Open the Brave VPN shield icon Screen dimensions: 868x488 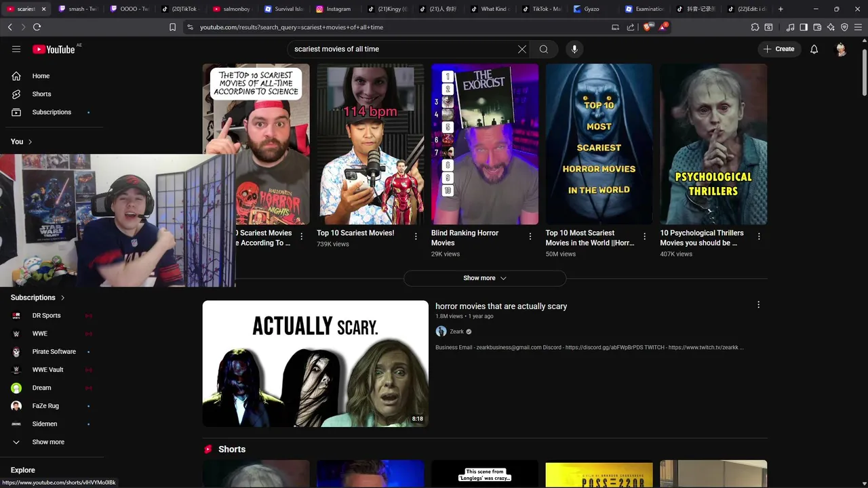[x=844, y=27]
